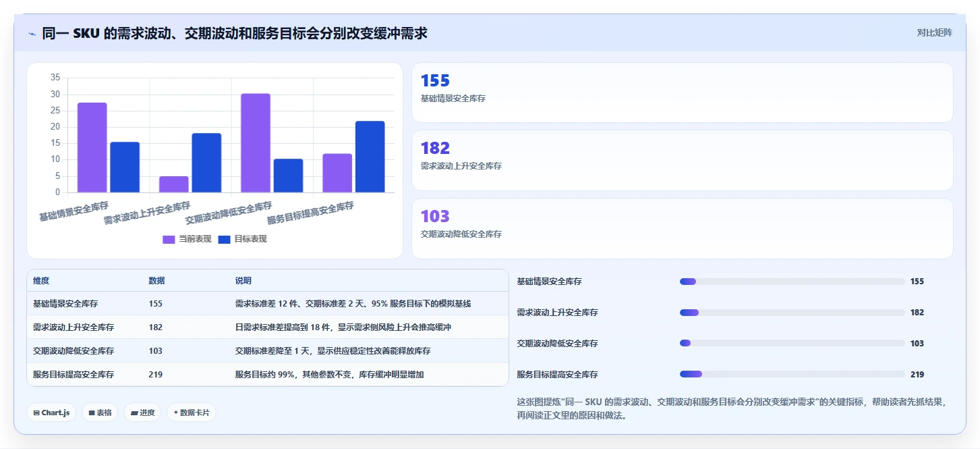Viewport: 980px width, 449px height.
Task: Click the 维度 column header
Action: (x=41, y=281)
